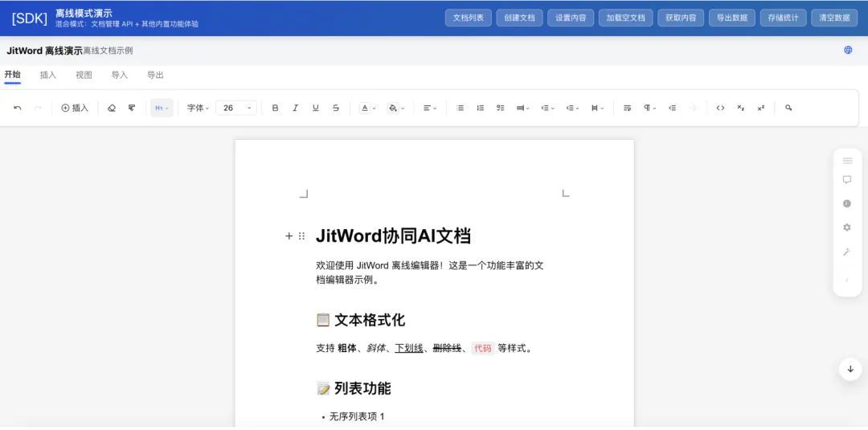Switch to the 开始 tab
Screen dimensions: 868x430
(12, 75)
